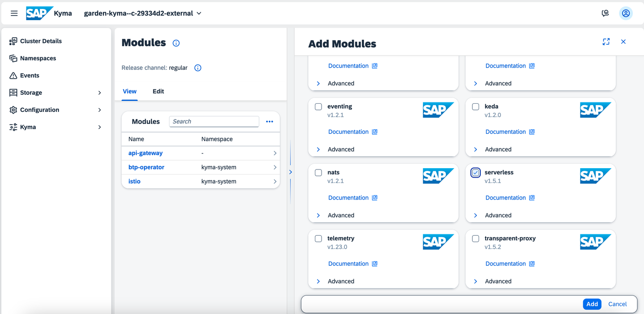644x314 pixels.
Task: Click the Cluster Details sidebar icon
Action: coord(13,41)
